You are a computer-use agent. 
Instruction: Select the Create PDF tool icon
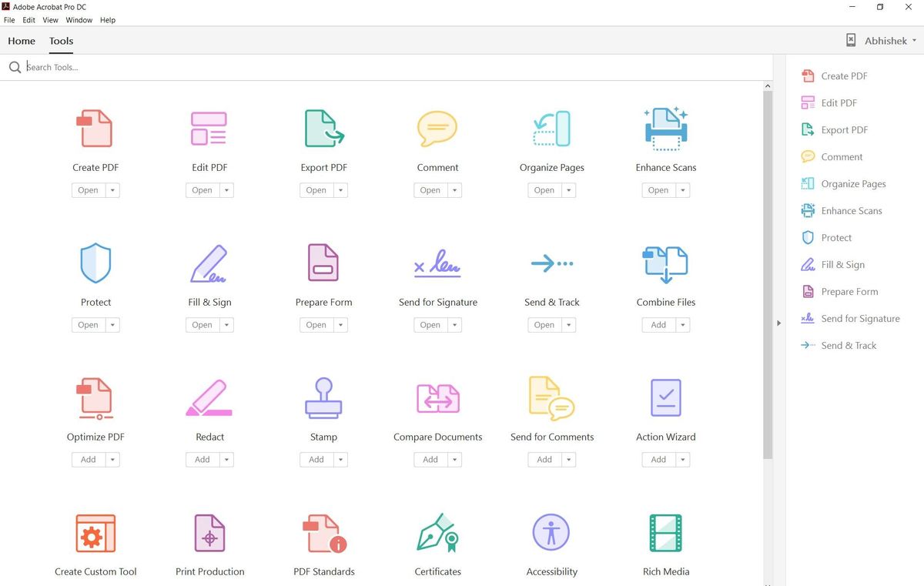95,128
